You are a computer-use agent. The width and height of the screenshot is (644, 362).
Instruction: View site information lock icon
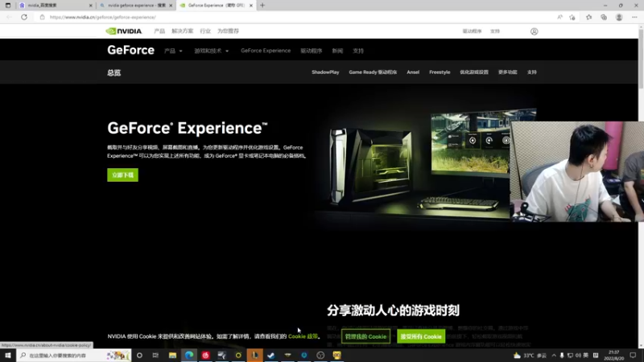43,17
